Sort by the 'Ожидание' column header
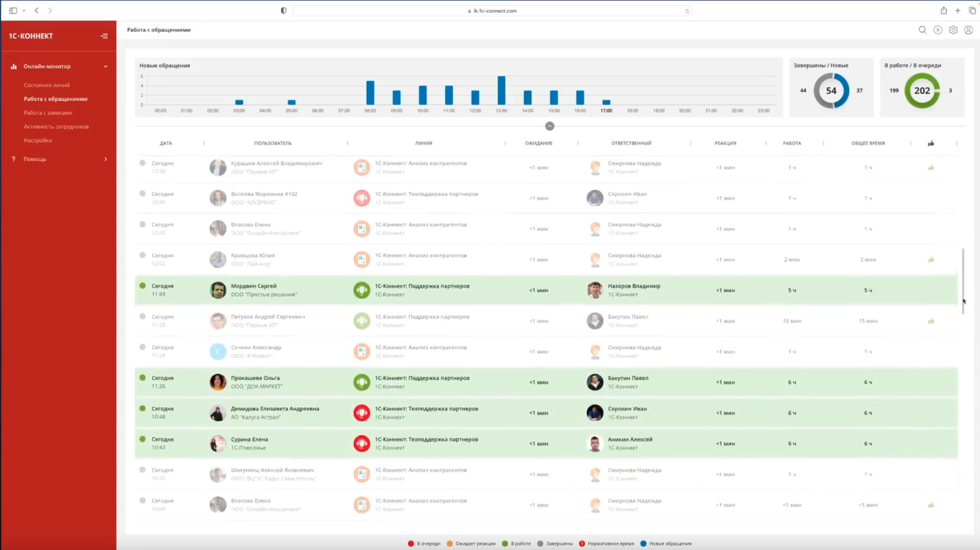Image resolution: width=980 pixels, height=550 pixels. point(538,143)
